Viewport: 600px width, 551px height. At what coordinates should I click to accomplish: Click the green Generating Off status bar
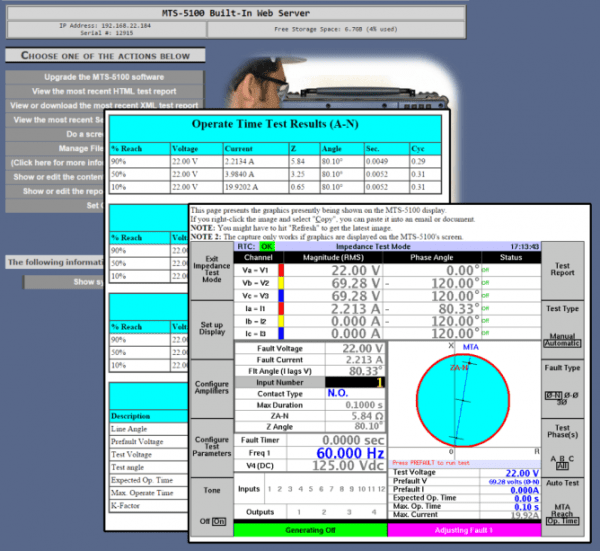(310, 530)
